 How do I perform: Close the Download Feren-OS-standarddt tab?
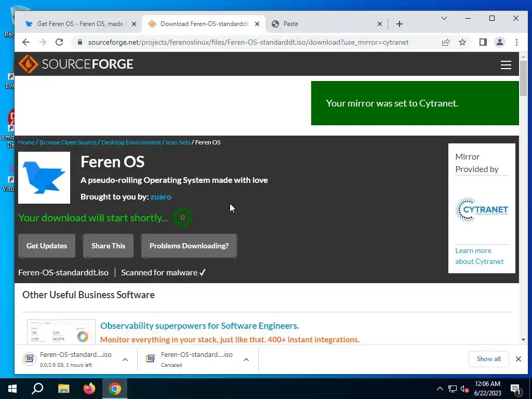point(257,24)
